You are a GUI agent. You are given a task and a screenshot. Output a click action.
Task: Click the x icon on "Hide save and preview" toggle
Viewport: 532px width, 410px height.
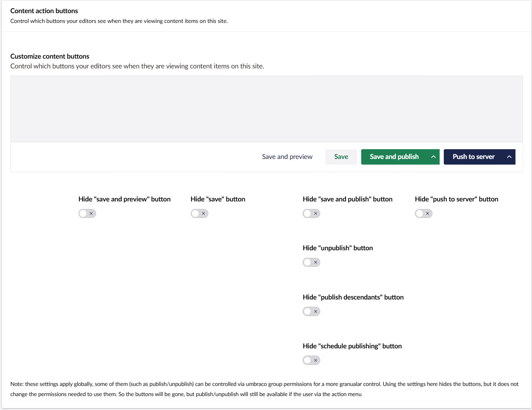[91, 213]
